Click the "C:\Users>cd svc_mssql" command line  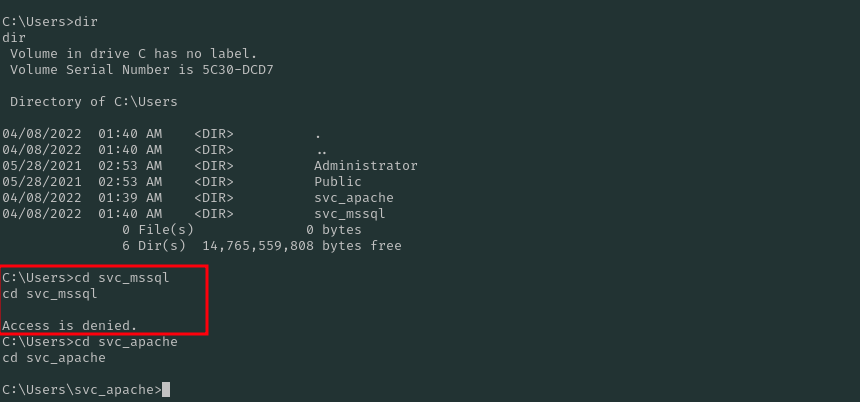85,277
